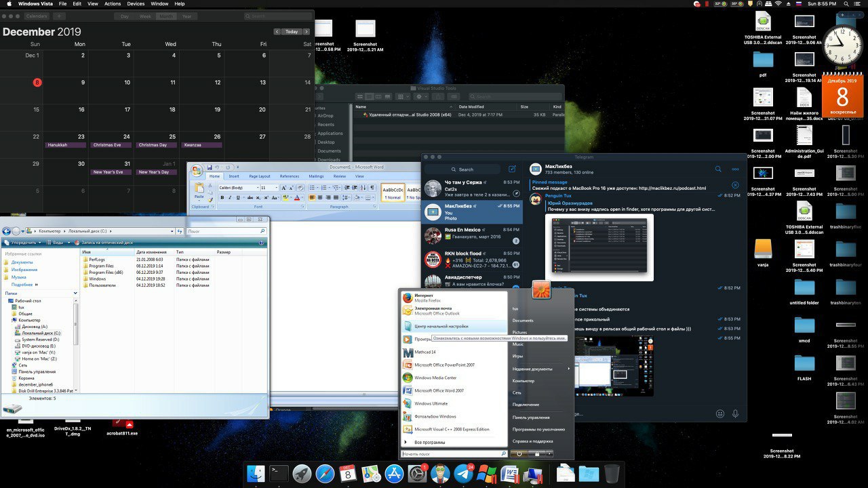The width and height of the screenshot is (868, 488).
Task: Collapse the Папки pane chevron in Explorer
Action: coord(75,293)
